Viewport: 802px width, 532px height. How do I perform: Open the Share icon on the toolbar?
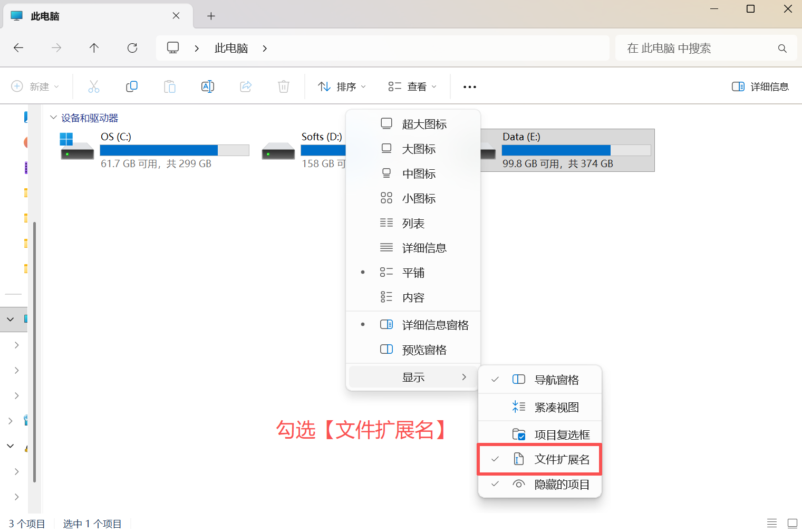coord(245,86)
